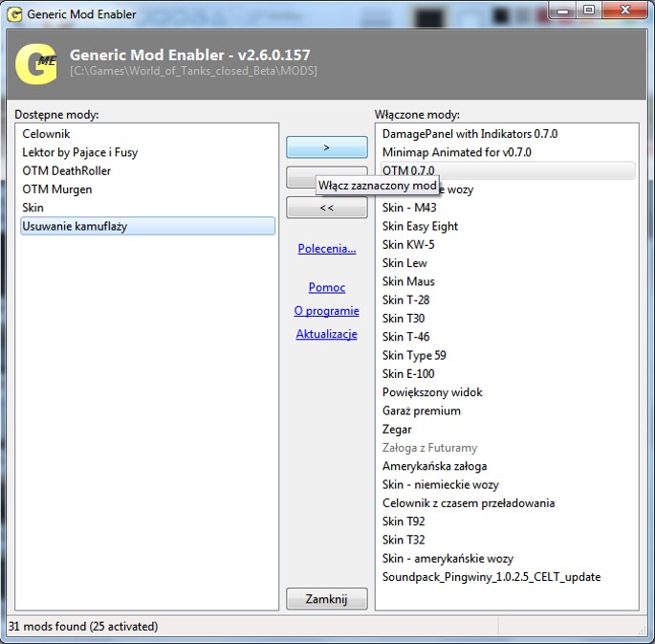Select OTM Murgen mod
The image size is (655, 644).
(148, 189)
